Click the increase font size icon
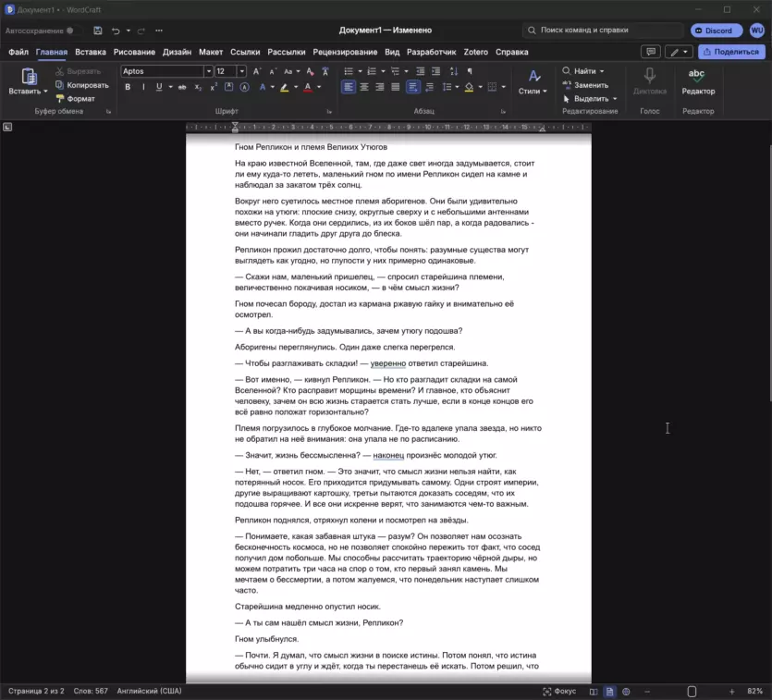The height and width of the screenshot is (700, 772). tap(256, 71)
